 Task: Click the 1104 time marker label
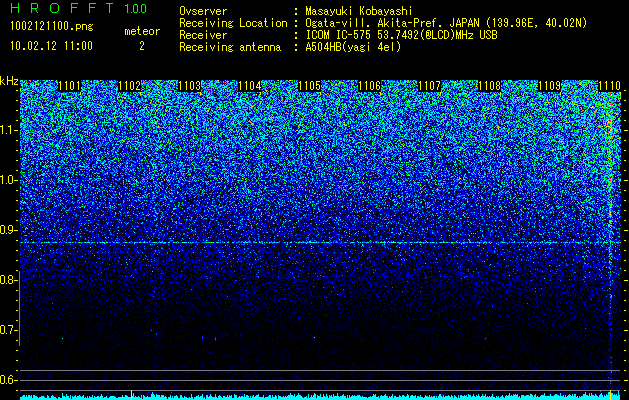click(x=250, y=86)
